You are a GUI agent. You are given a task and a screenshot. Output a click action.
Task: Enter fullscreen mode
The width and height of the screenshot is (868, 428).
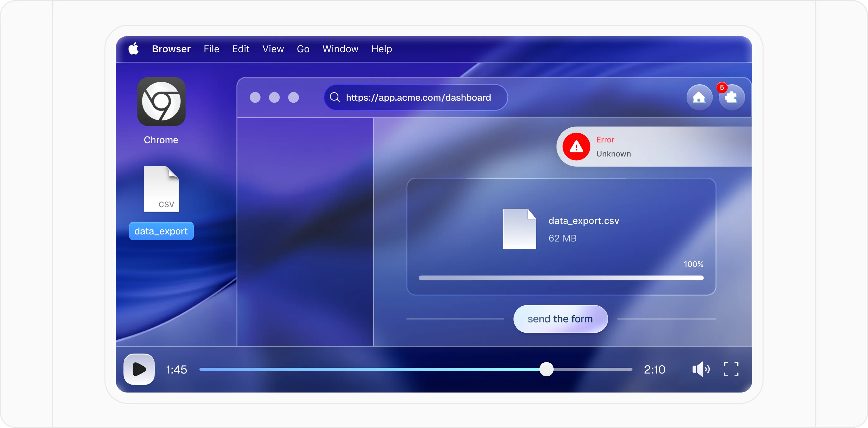pos(731,369)
